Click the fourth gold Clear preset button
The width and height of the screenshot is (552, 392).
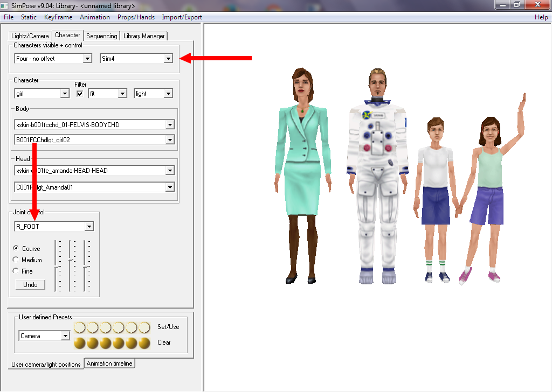119,343
